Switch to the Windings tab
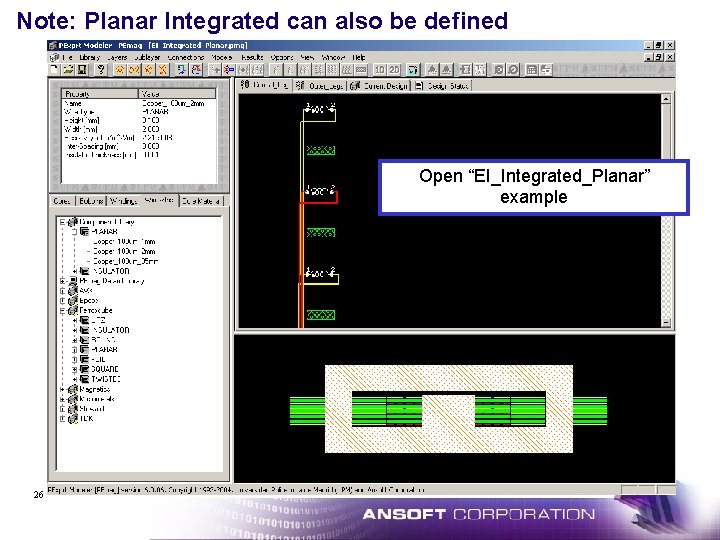720x540 pixels. (123, 201)
